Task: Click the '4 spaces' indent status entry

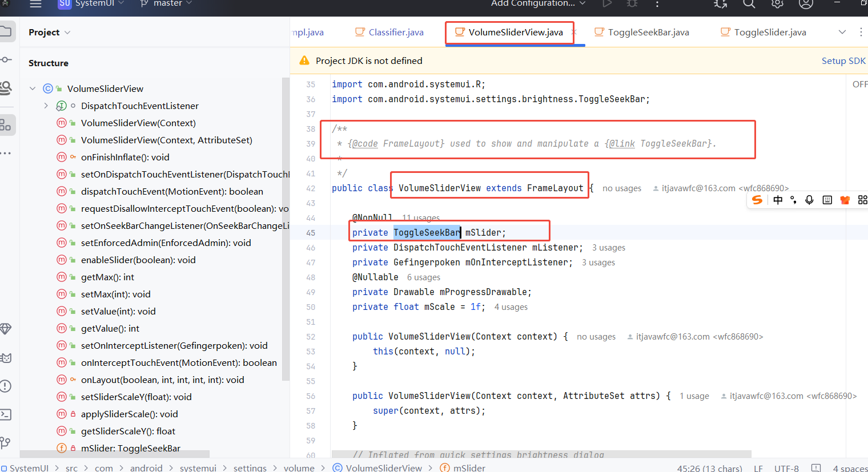Action: coord(850,468)
